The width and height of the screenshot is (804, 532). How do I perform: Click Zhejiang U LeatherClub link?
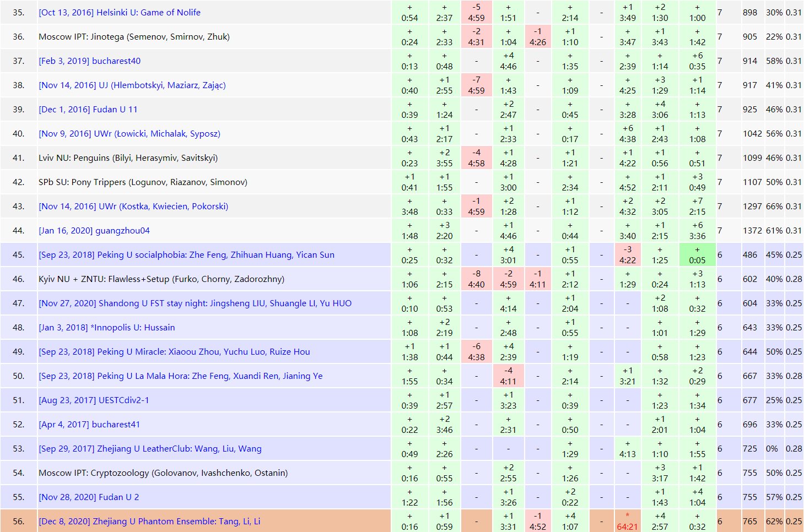(150, 449)
